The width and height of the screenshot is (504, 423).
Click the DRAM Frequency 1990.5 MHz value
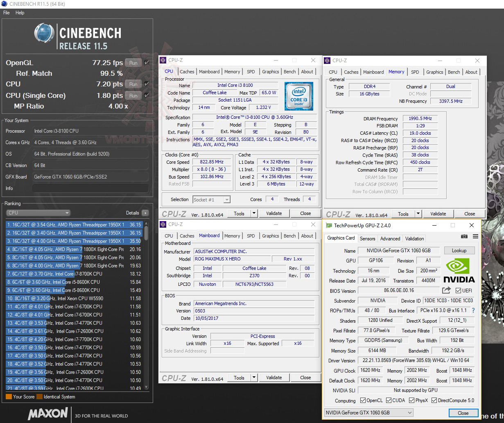[x=420, y=118]
